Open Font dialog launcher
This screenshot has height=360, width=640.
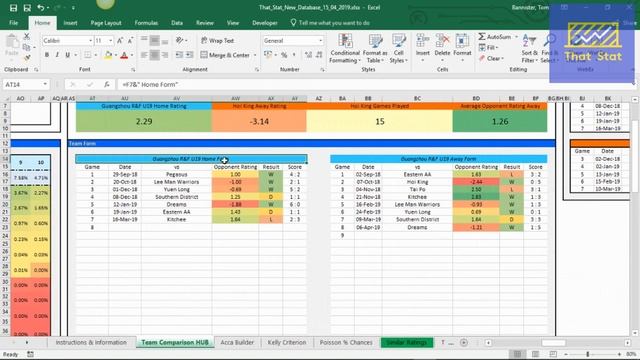point(133,70)
